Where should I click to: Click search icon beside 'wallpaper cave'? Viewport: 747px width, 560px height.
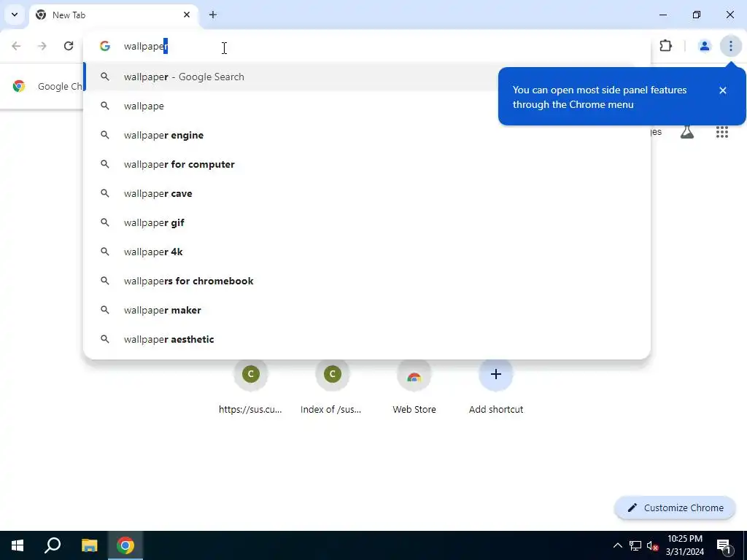[x=105, y=193]
